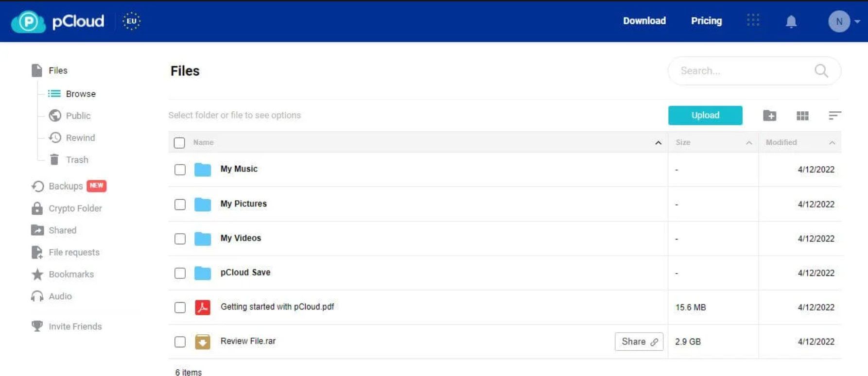Click the new folder icon
The image size is (868, 376).
point(769,116)
